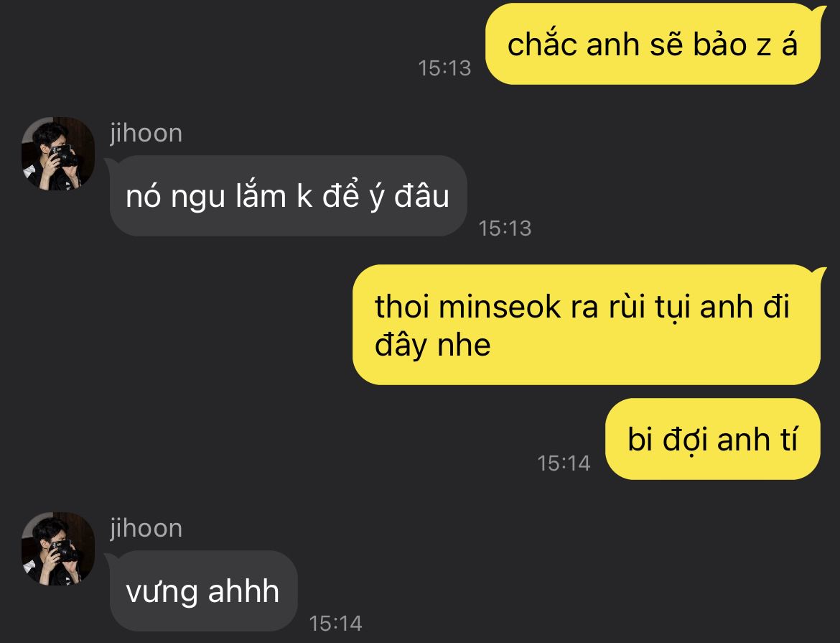Click the 15:13 timestamp after jihoon's message

tap(505, 228)
